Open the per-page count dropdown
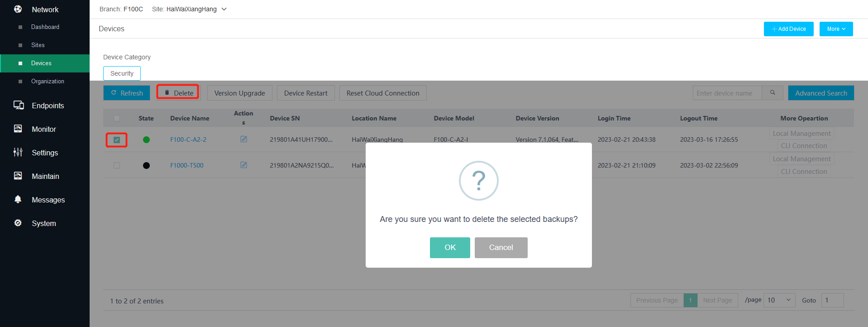 click(x=779, y=300)
